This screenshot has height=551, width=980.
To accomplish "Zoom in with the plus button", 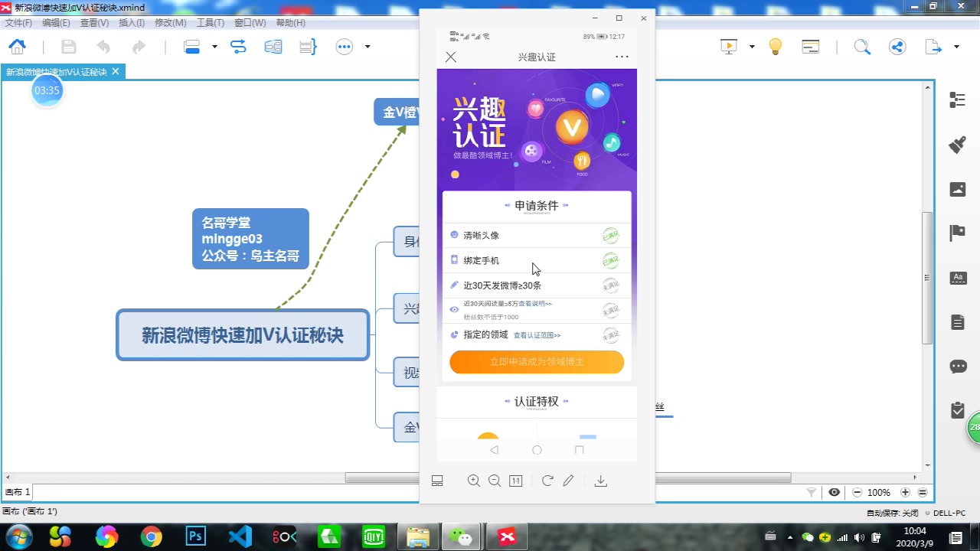I will pos(906,493).
